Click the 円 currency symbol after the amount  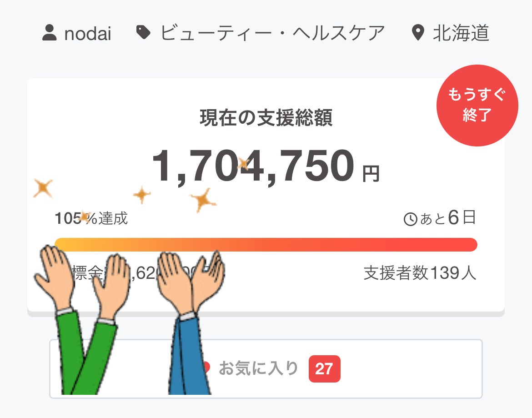371,174
